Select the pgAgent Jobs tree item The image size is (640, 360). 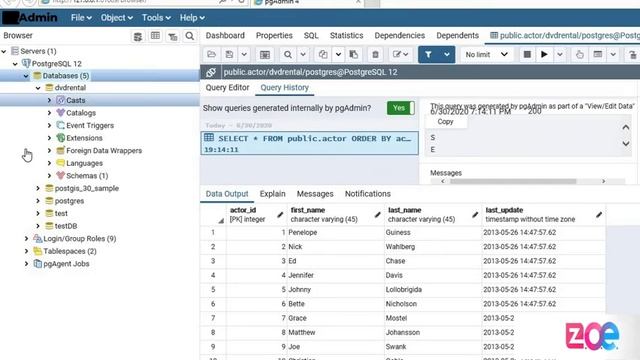coord(66,264)
